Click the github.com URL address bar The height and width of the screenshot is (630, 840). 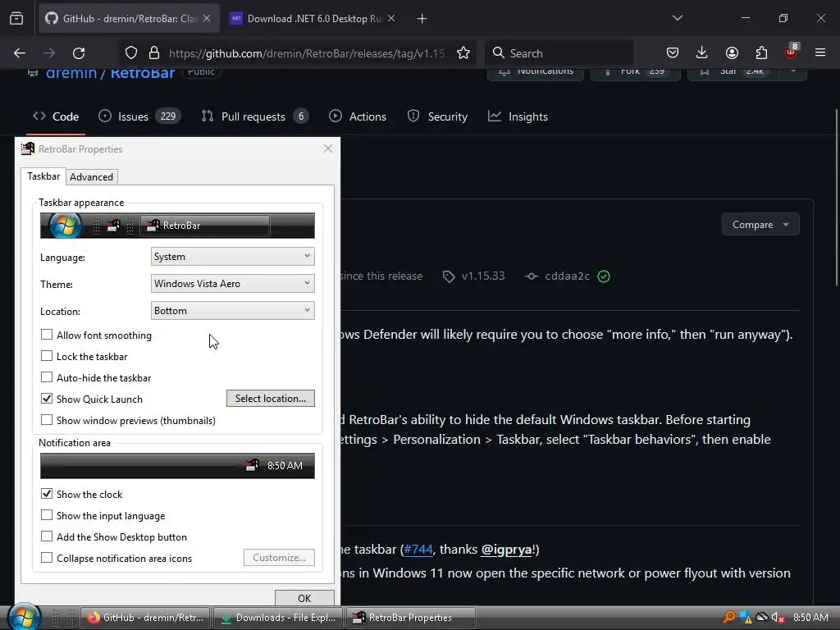point(307,53)
